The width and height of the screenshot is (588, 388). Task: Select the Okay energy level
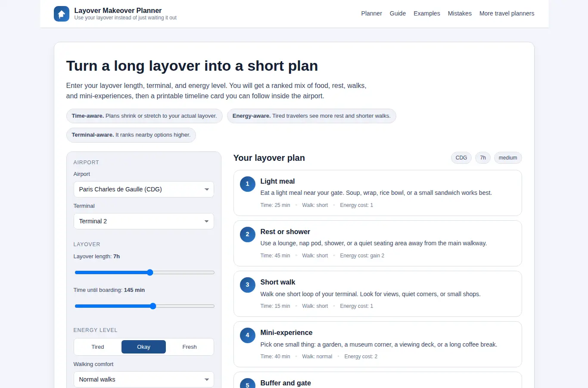143,347
